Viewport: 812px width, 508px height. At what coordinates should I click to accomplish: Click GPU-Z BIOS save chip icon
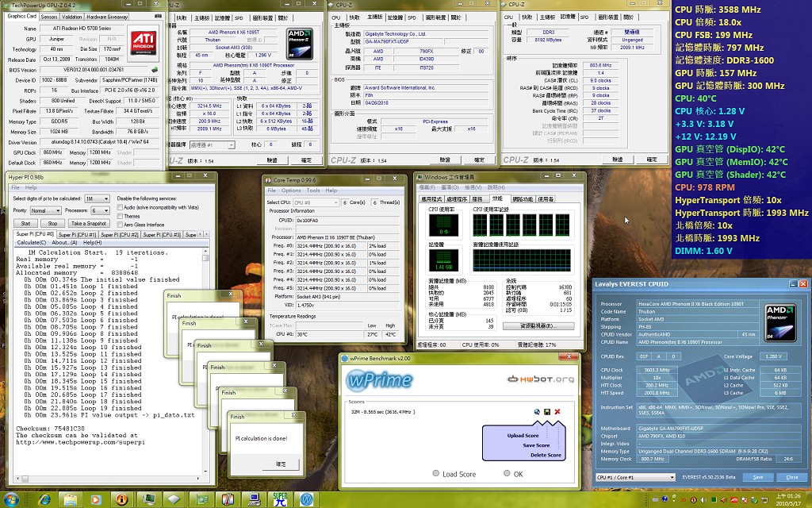[x=155, y=70]
